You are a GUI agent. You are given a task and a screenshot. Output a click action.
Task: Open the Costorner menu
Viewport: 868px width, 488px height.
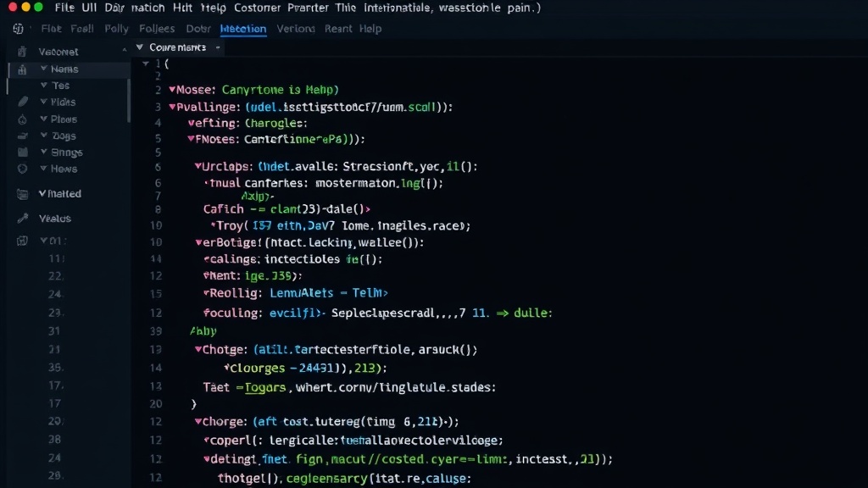(x=257, y=8)
